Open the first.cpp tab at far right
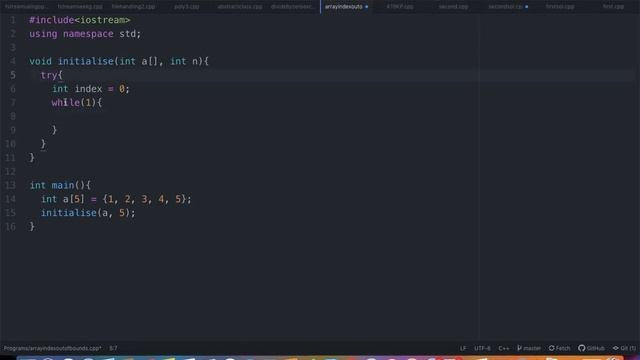The image size is (640, 360). tap(613, 7)
